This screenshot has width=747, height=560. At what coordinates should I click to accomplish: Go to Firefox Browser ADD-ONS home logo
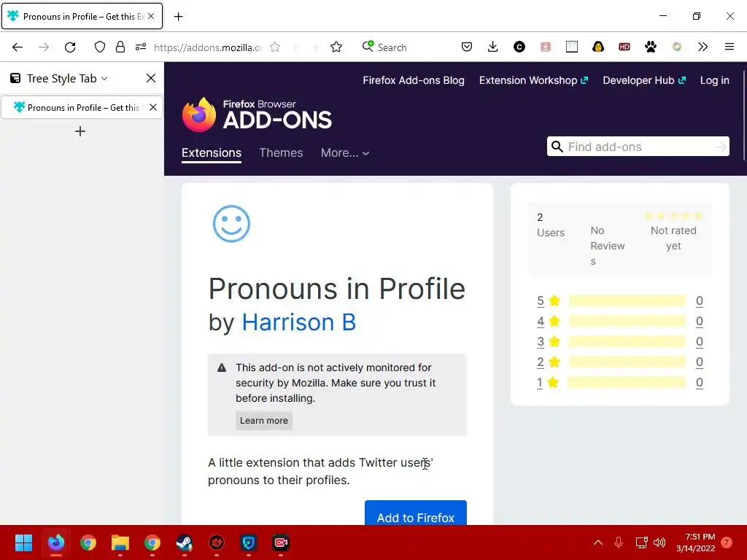tap(257, 114)
